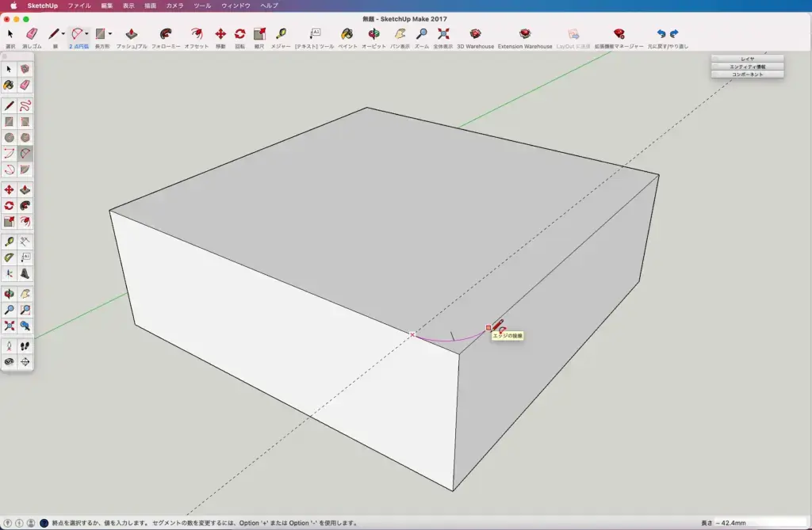Image resolution: width=812 pixels, height=530 pixels.
Task: Expand the レイヤ tray panel
Action: 747,59
